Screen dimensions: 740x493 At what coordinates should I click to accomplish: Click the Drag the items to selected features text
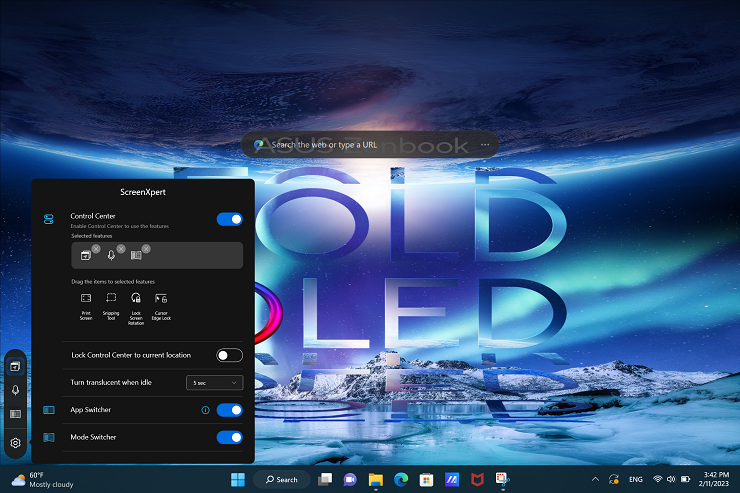[113, 282]
